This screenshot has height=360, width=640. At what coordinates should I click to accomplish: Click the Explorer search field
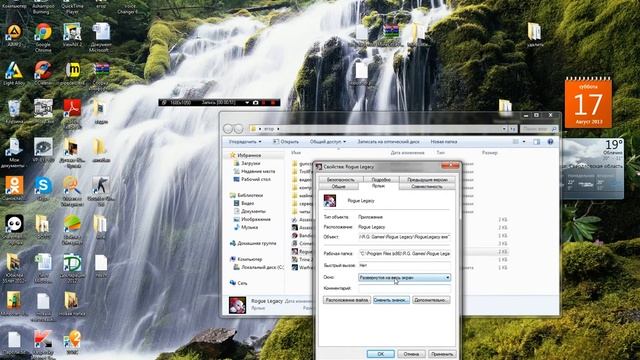click(x=539, y=129)
